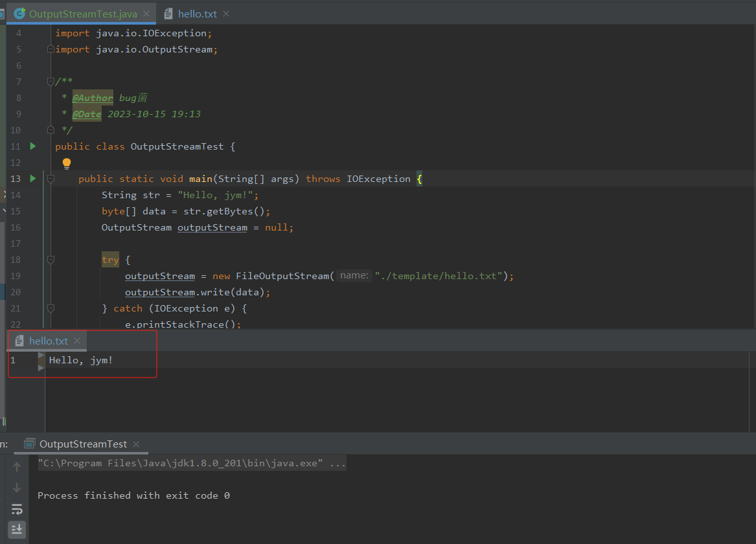Click the @Date tag in the Javadoc
Viewport: 756px width, 544px height.
(87, 114)
